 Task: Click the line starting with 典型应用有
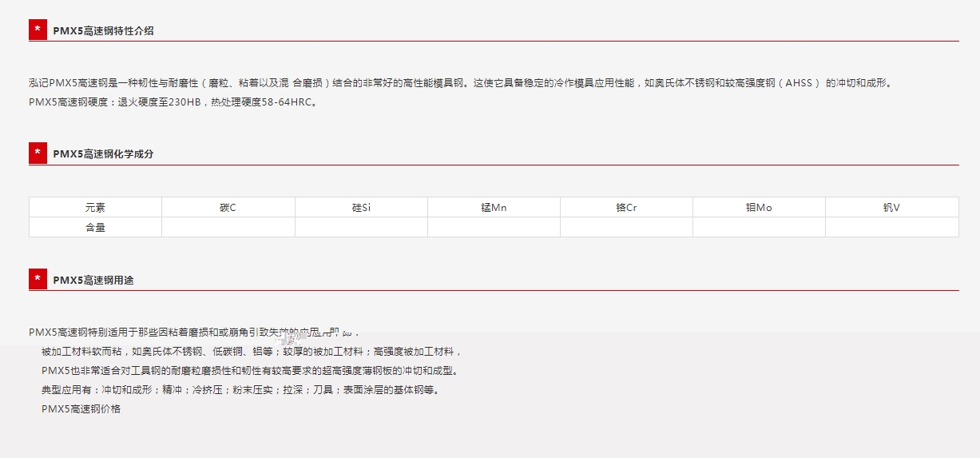point(240,390)
